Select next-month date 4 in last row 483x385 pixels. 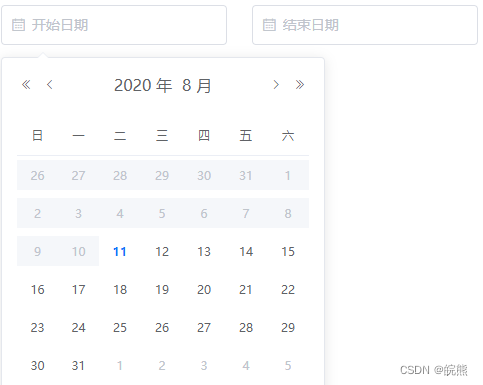click(x=246, y=365)
